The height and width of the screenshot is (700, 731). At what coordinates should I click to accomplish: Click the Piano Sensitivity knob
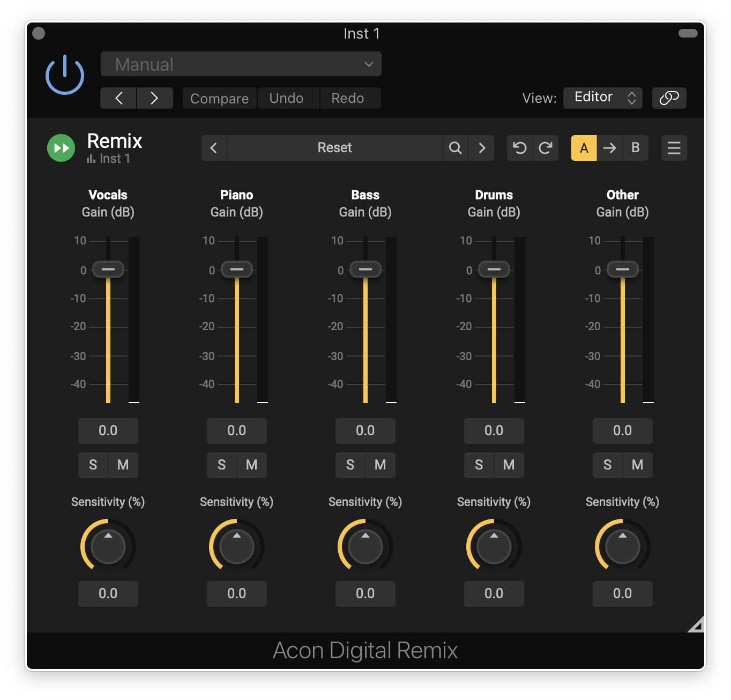237,546
